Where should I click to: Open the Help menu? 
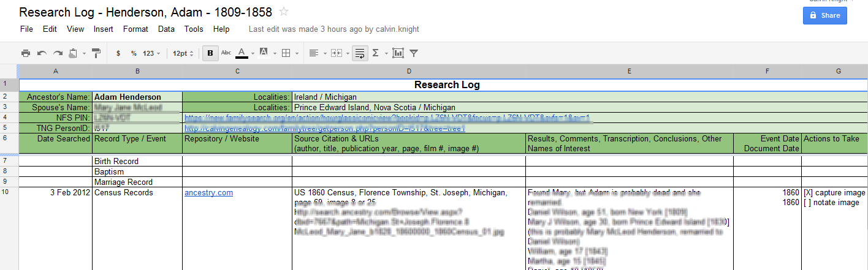[x=221, y=29]
